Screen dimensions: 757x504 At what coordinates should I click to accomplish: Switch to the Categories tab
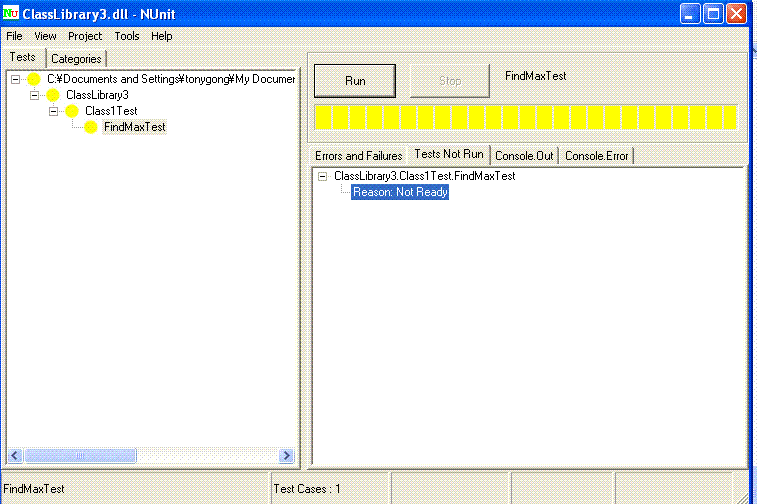point(76,59)
